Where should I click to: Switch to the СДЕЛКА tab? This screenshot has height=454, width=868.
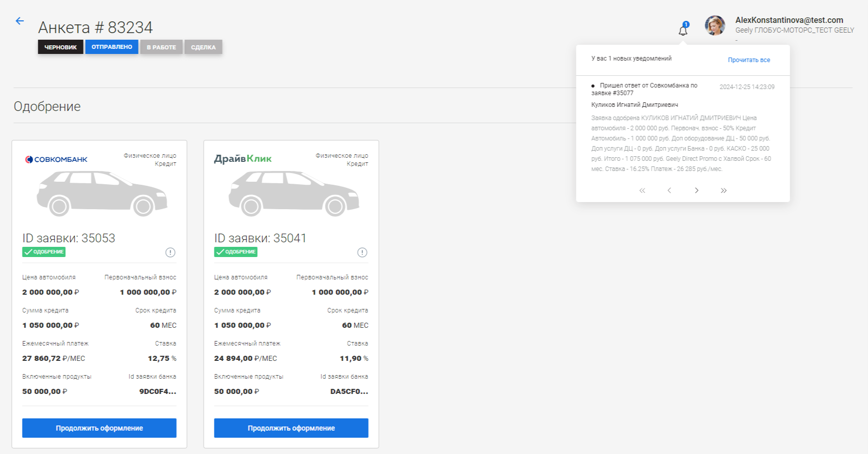(203, 47)
